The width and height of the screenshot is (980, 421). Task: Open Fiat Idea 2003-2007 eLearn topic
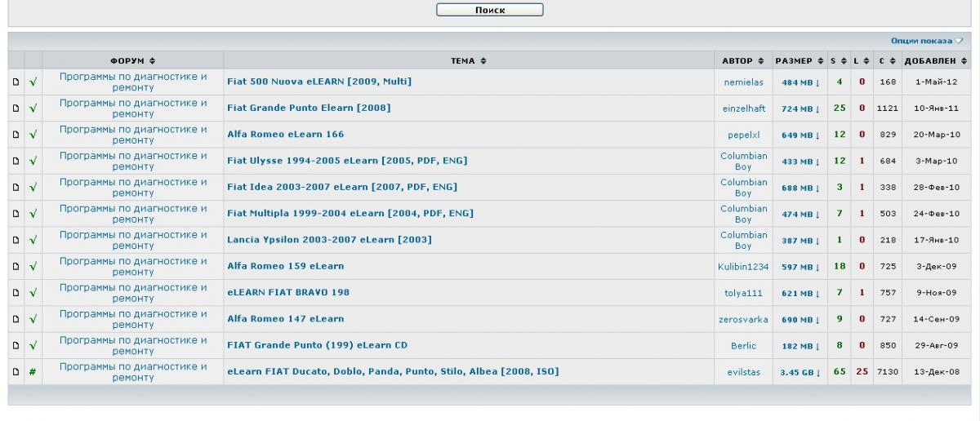[342, 187]
